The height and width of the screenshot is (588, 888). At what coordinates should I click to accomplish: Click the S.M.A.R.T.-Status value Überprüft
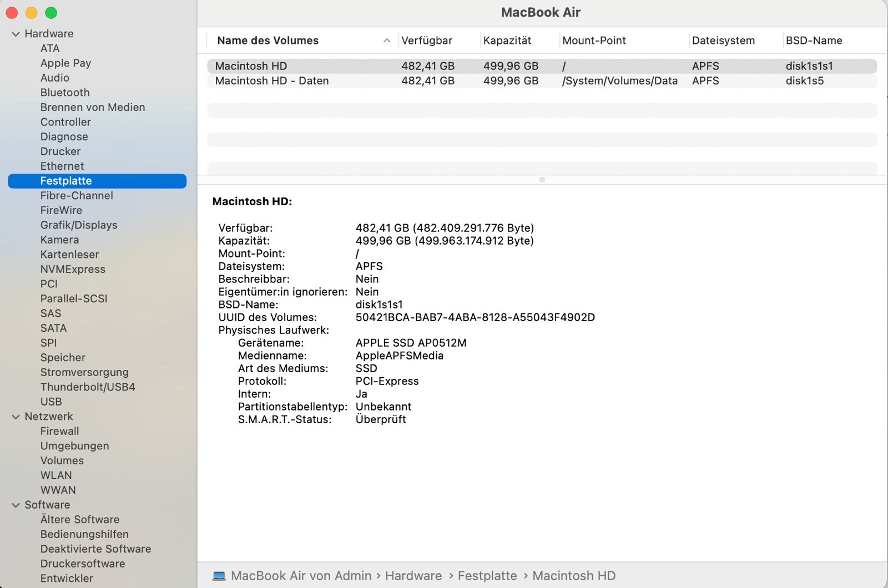381,419
